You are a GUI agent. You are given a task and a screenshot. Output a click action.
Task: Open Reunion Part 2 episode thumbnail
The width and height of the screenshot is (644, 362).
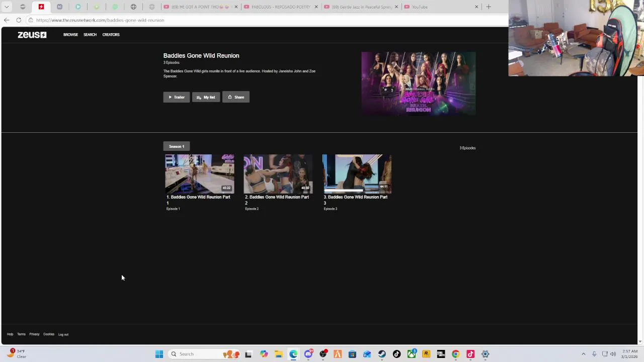click(x=278, y=174)
